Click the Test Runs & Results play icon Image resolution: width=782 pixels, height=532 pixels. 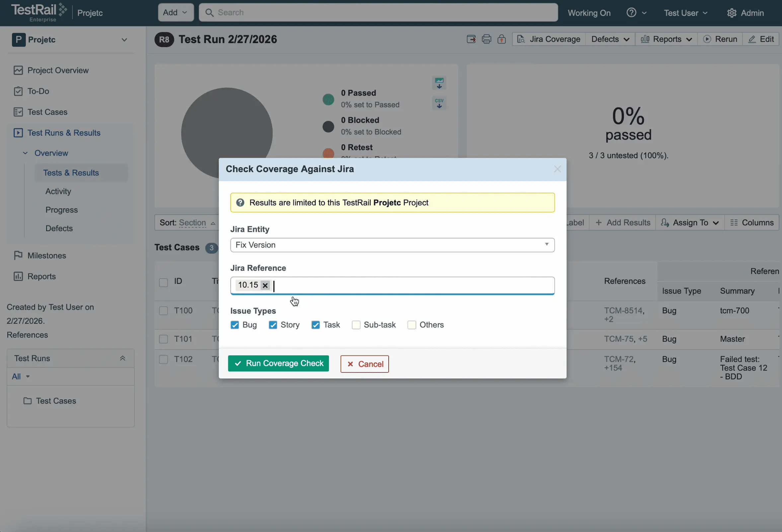[x=18, y=133]
